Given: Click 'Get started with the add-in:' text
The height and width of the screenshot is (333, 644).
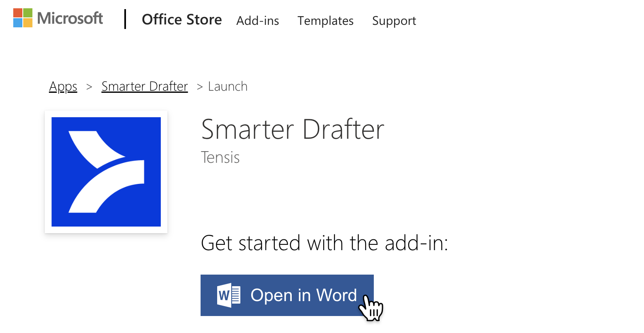Looking at the screenshot, I should tap(324, 243).
